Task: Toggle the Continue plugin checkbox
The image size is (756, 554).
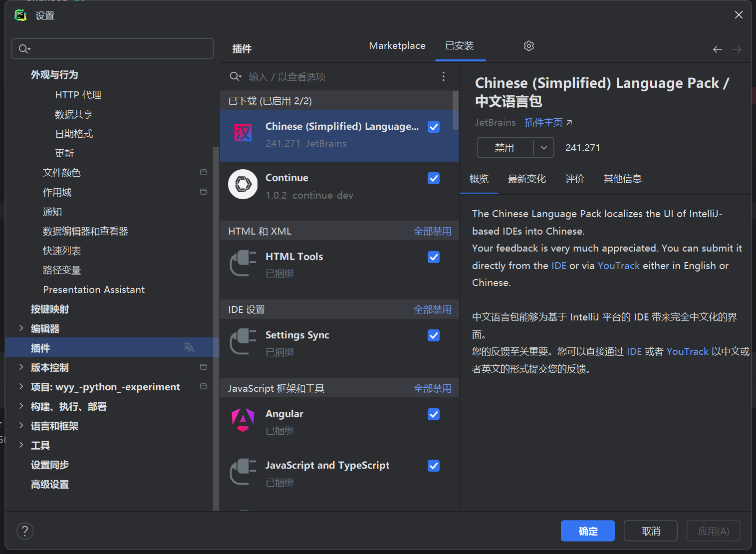Action: (x=434, y=178)
